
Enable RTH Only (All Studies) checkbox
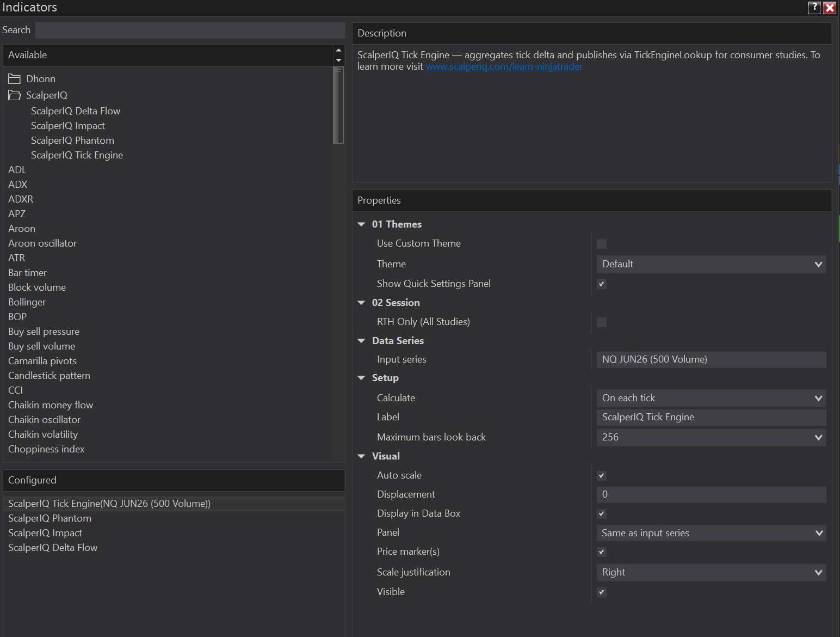(x=602, y=322)
